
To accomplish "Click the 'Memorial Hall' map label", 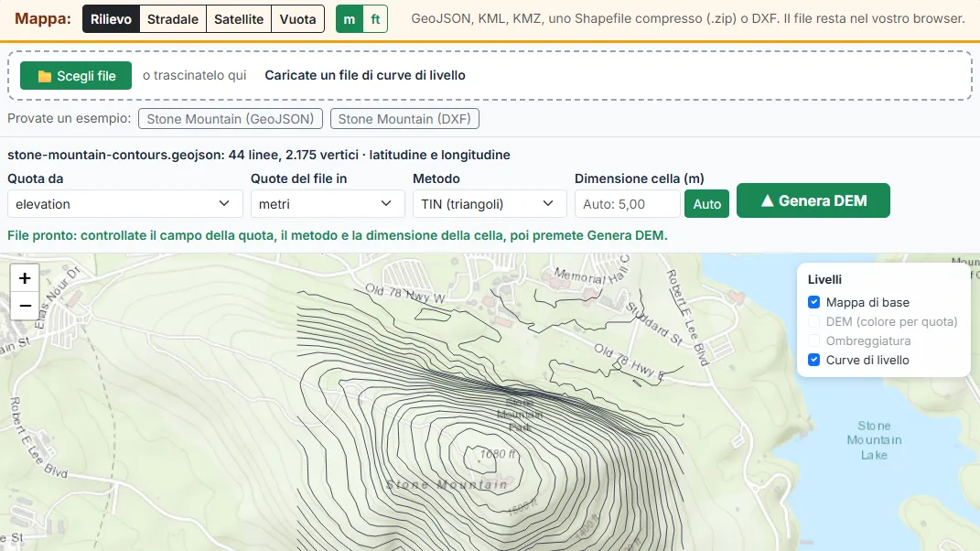I will [x=592, y=272].
